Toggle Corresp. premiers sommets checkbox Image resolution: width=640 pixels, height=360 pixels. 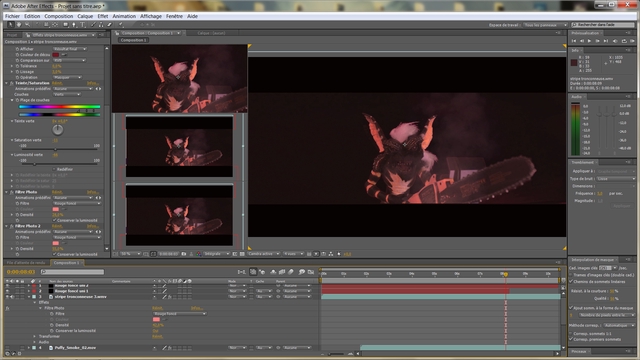pyautogui.click(x=571, y=339)
